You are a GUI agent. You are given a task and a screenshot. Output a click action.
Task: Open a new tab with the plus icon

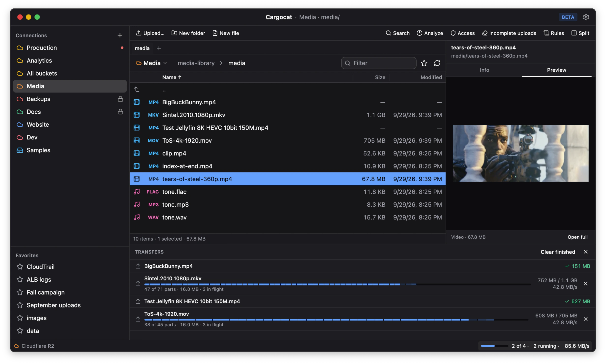tap(159, 48)
